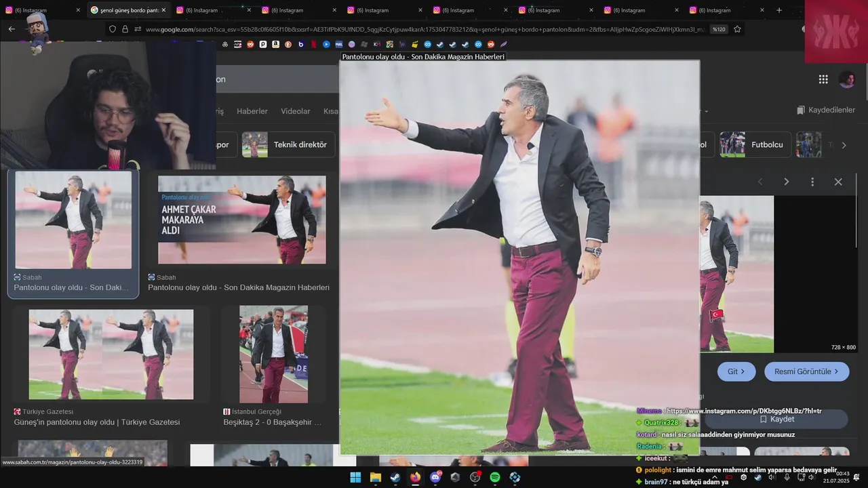Open Discord from the taskbar
This screenshot has width=868, height=488.
435,477
